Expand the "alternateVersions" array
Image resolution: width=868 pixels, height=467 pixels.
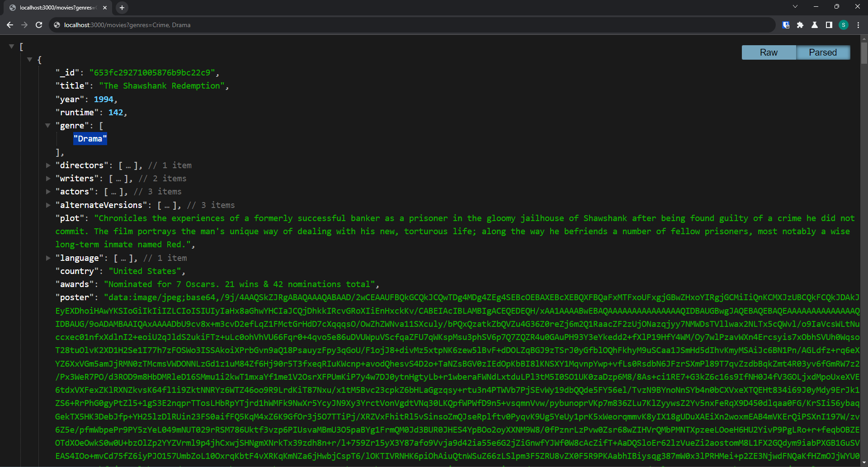[x=48, y=205]
